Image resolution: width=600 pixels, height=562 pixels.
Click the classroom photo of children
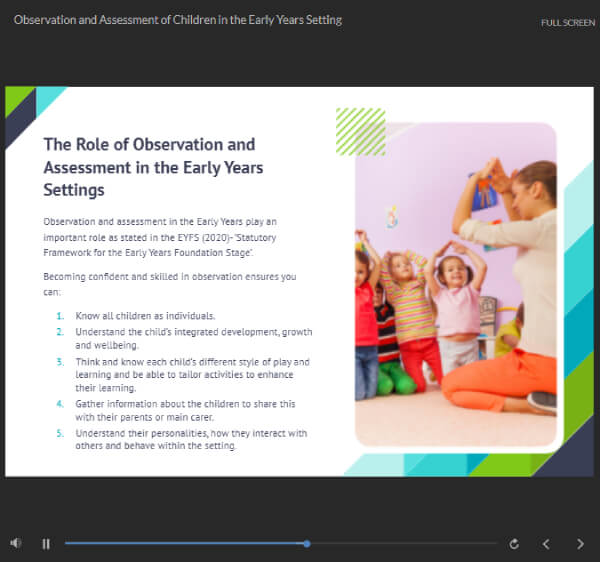(455, 285)
